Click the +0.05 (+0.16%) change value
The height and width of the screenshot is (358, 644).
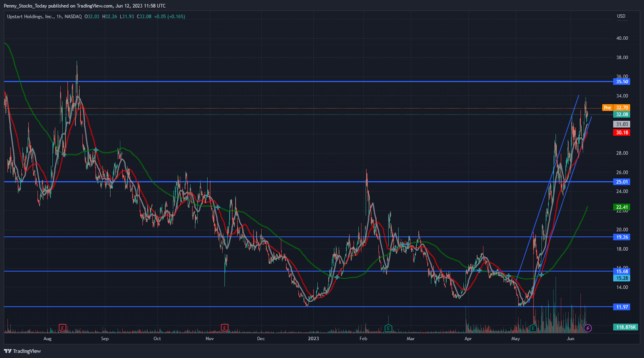[169, 17]
